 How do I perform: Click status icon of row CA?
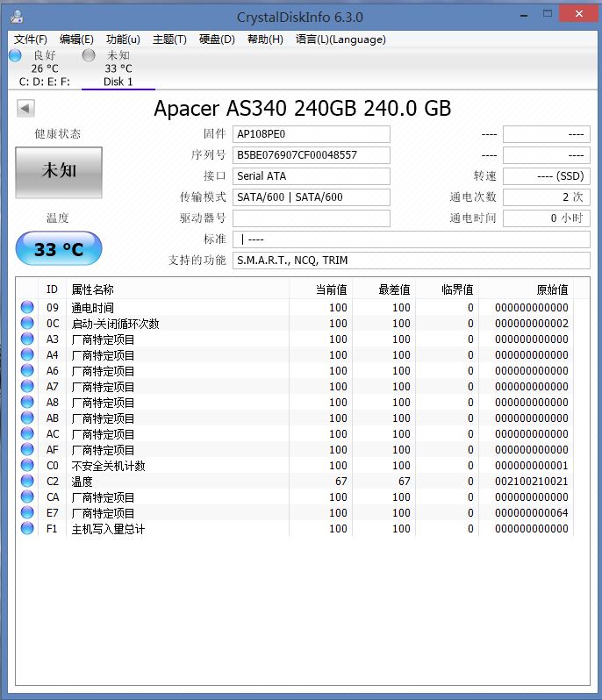[27, 496]
